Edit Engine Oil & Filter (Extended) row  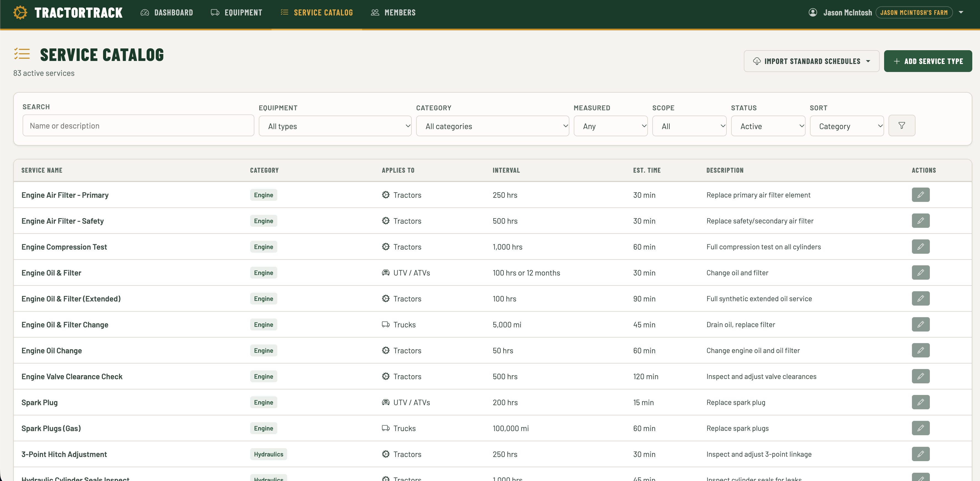pos(920,298)
